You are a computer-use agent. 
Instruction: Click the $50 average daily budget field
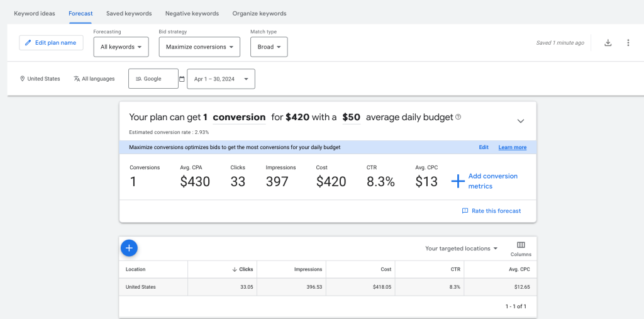351,118
